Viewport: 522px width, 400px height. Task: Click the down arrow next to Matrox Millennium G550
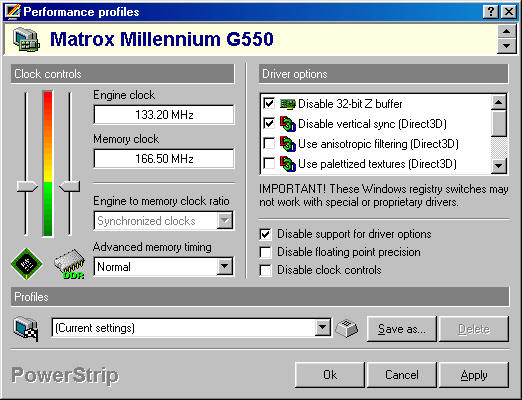507,46
